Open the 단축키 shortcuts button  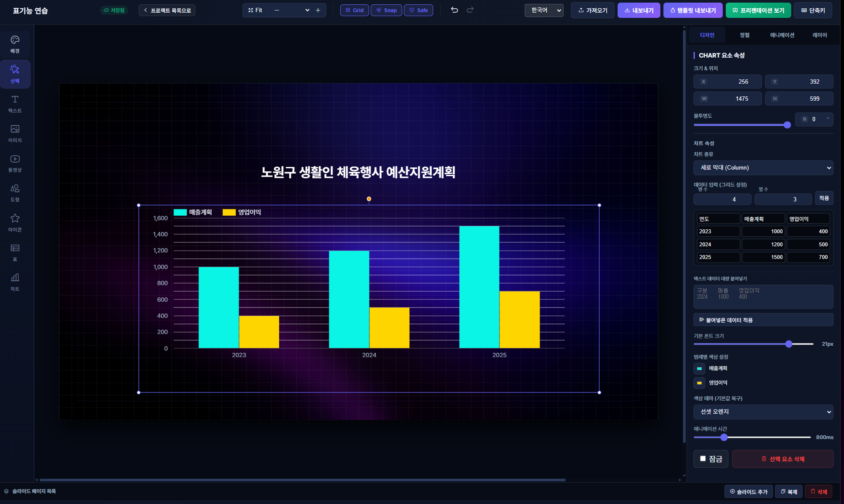click(813, 10)
